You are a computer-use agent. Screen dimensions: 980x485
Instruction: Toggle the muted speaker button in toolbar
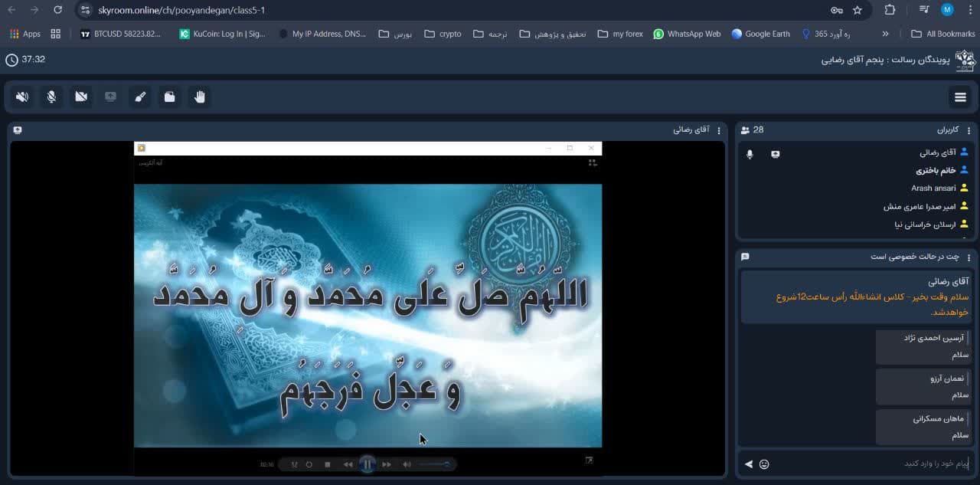22,97
